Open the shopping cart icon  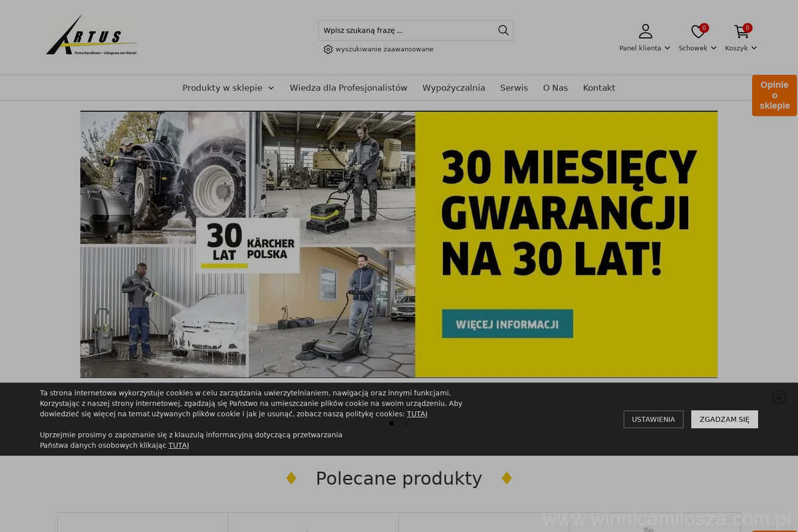click(741, 31)
